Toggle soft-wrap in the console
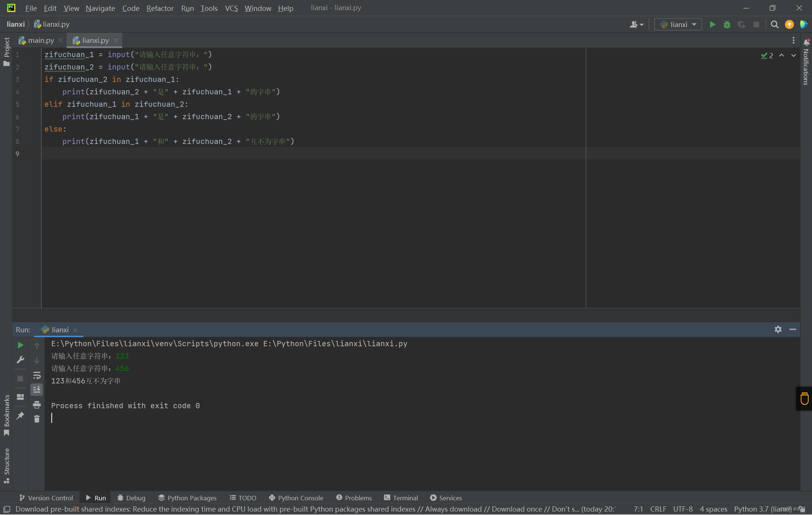This screenshot has height=515, width=812. (x=36, y=375)
